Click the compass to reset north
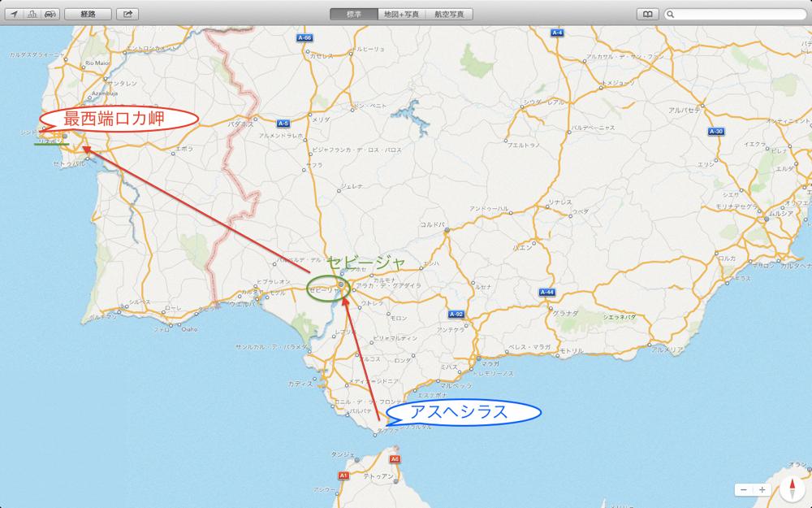This screenshot has height=508, width=812. coord(793,488)
